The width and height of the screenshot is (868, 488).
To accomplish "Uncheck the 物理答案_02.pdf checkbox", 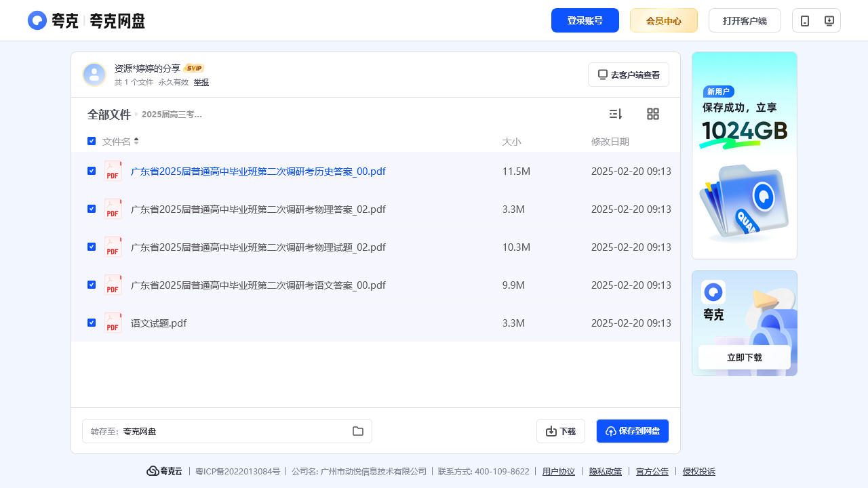I will (92, 209).
